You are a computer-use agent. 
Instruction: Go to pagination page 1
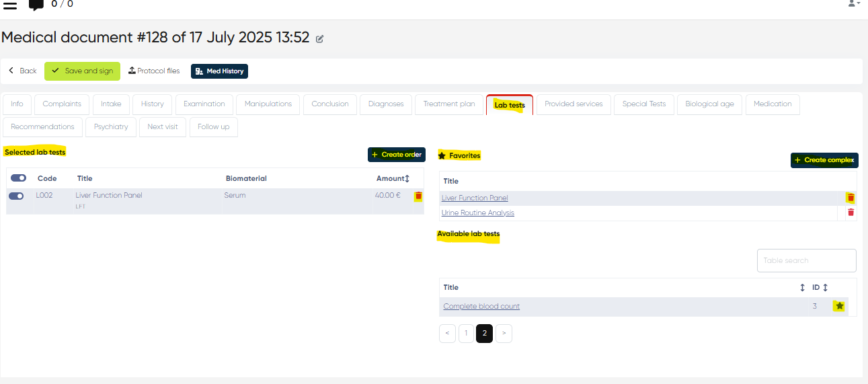466,334
